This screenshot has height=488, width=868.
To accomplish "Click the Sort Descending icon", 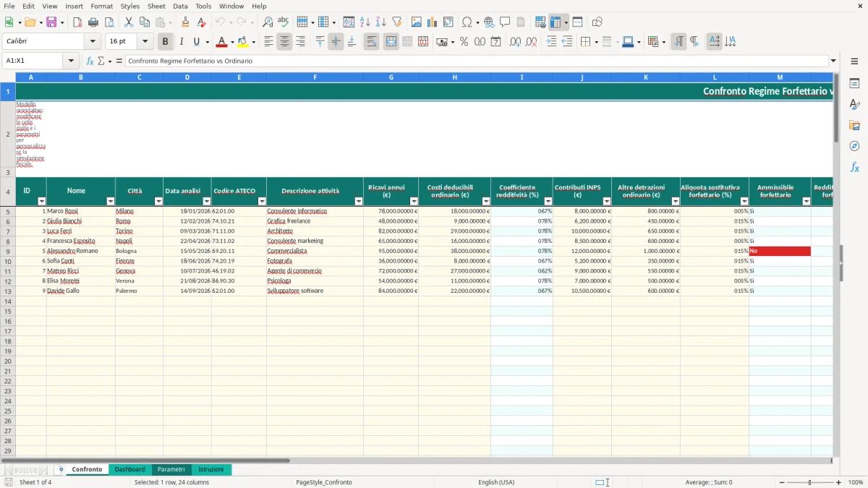I will click(381, 22).
